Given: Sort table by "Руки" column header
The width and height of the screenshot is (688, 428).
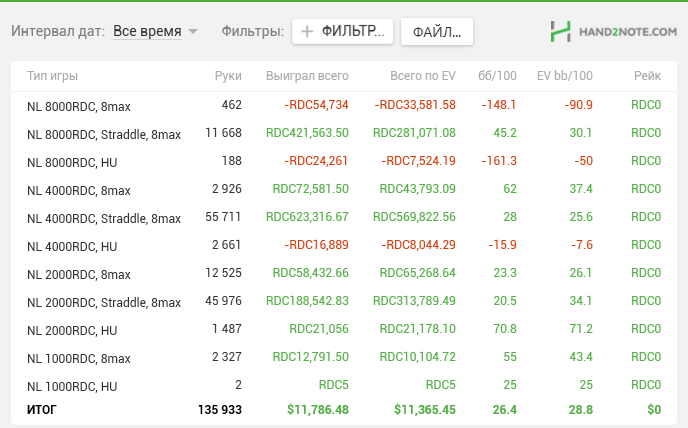Looking at the screenshot, I should point(228,76).
